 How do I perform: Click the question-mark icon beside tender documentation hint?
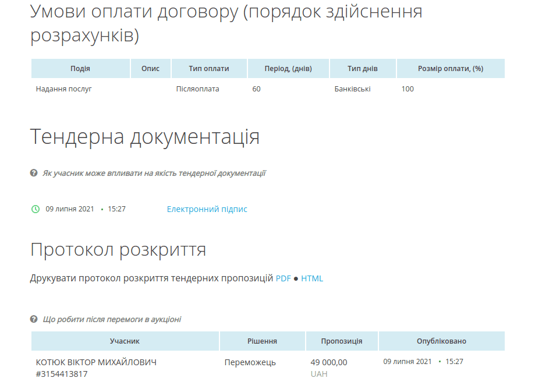[34, 173]
